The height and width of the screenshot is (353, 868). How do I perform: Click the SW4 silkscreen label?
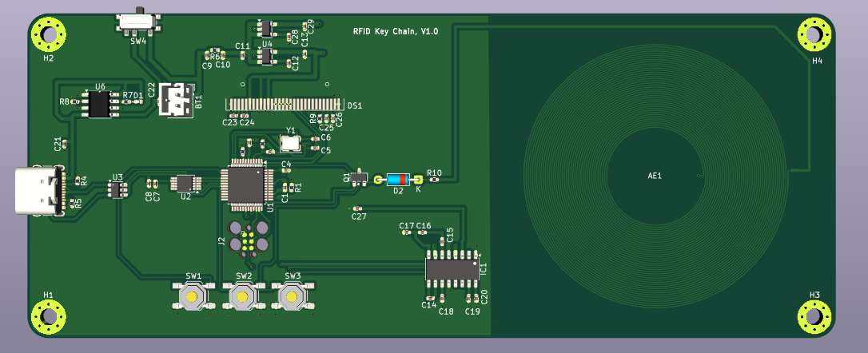(x=138, y=41)
